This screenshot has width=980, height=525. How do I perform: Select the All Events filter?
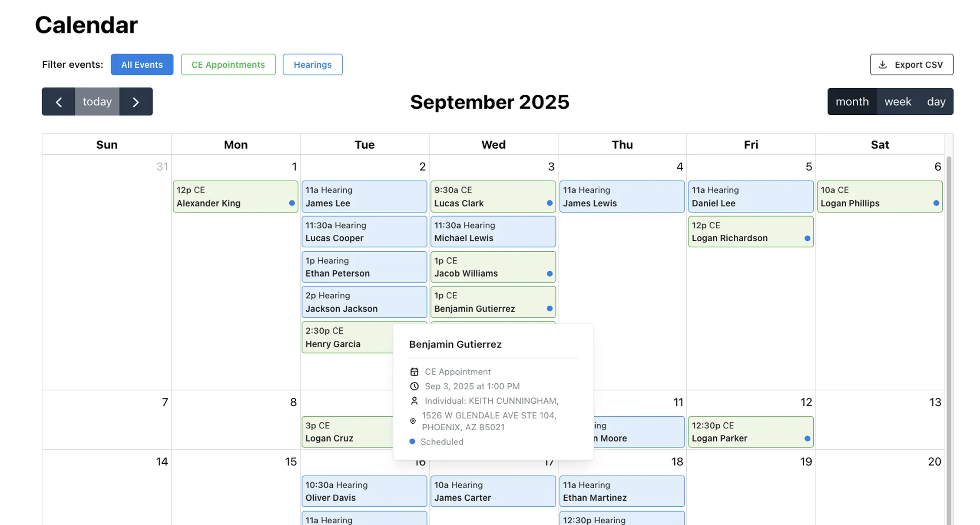tap(142, 64)
